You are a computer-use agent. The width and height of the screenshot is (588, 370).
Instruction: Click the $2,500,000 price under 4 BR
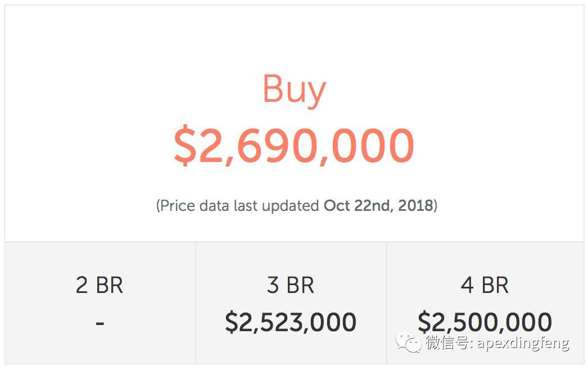485,322
